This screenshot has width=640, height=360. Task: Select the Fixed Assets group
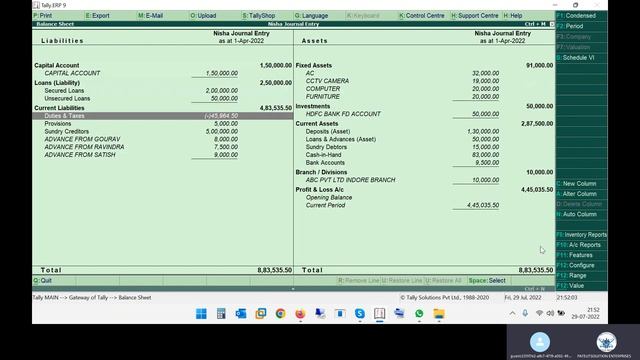(424, 65)
